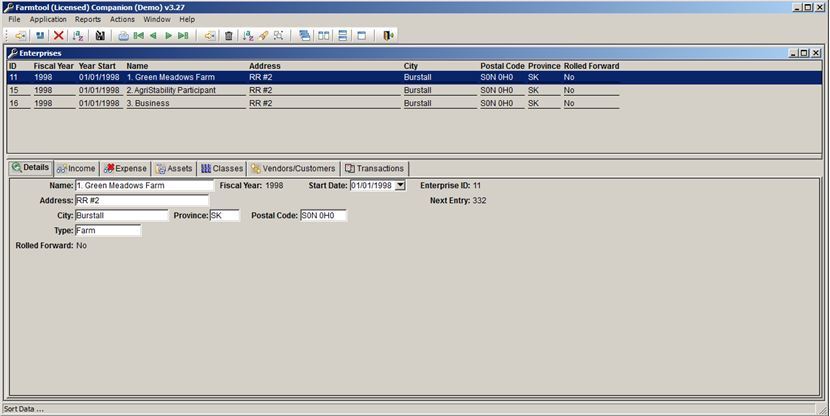Image resolution: width=830 pixels, height=416 pixels.
Task: Click the Name column header
Action: [x=137, y=66]
